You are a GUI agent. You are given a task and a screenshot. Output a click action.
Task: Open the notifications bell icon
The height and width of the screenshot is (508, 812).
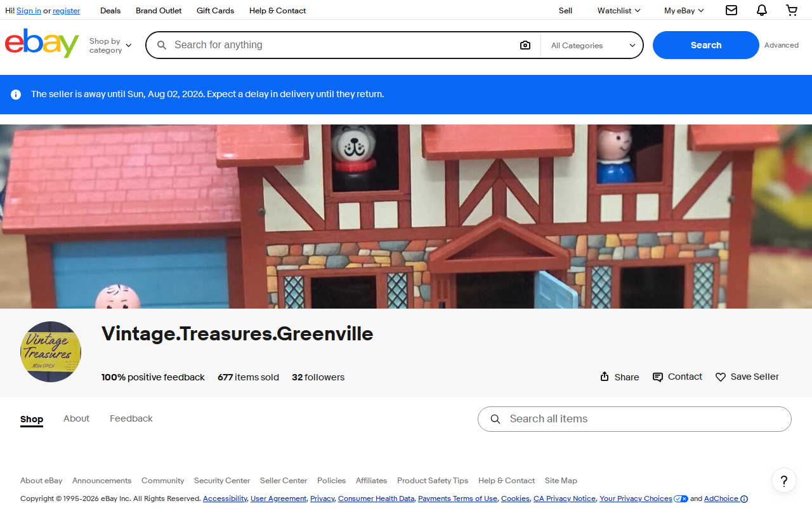coord(762,10)
